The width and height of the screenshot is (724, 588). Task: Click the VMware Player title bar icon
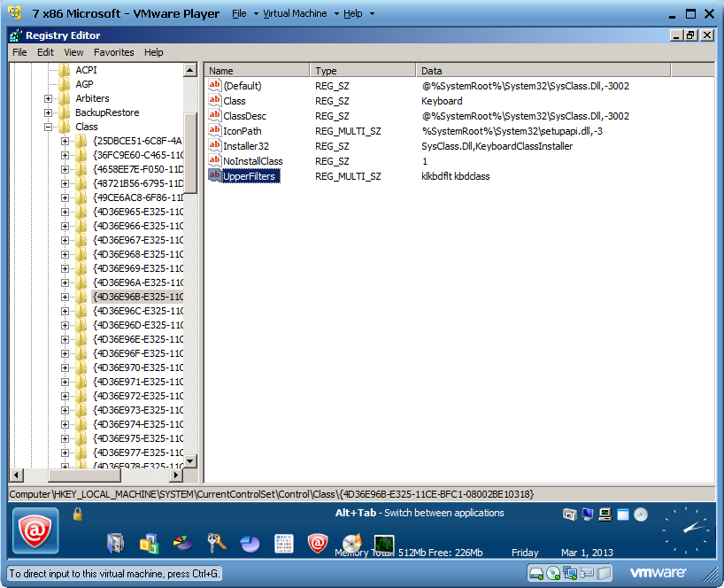15,13
